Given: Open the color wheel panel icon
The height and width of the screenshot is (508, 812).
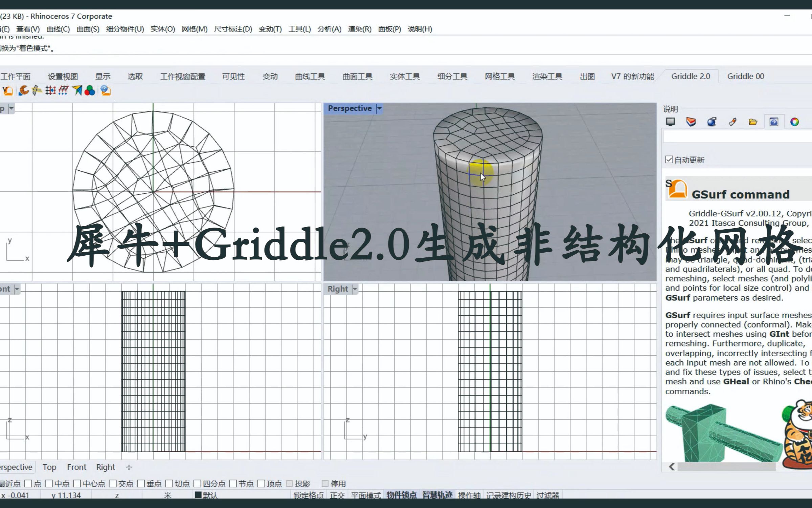Looking at the screenshot, I should [794, 122].
